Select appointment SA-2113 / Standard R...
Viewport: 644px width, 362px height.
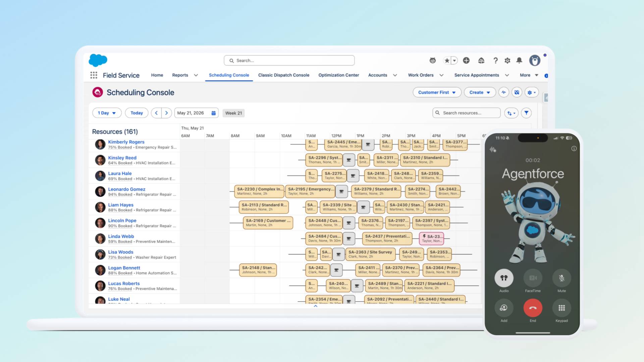pos(264,207)
